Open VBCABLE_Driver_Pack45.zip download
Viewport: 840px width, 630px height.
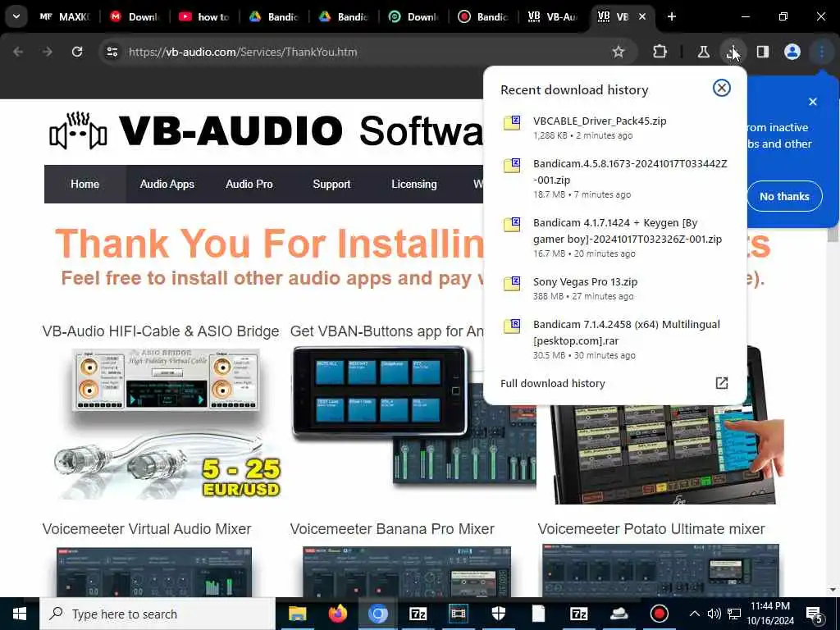coord(615,127)
